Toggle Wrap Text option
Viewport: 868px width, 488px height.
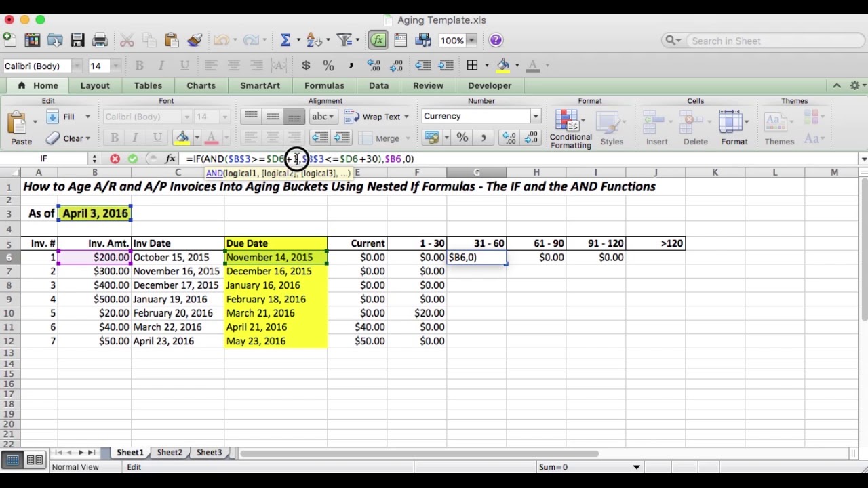(376, 117)
